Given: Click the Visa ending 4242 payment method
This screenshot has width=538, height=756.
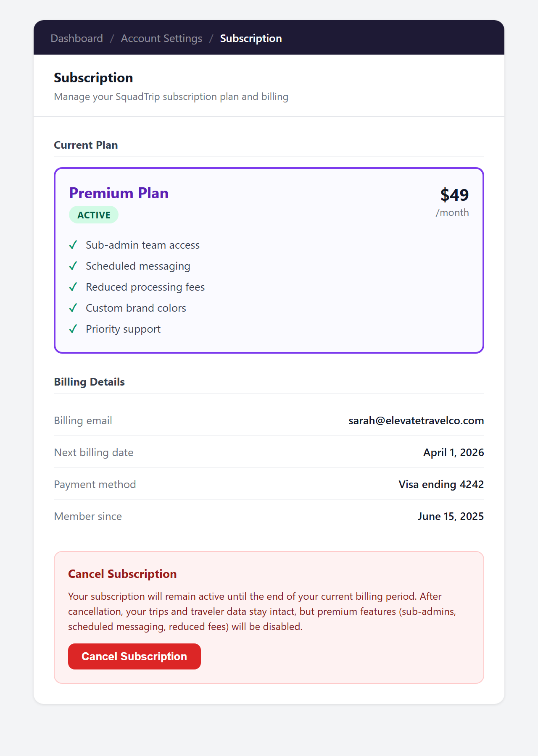Looking at the screenshot, I should pyautogui.click(x=441, y=484).
